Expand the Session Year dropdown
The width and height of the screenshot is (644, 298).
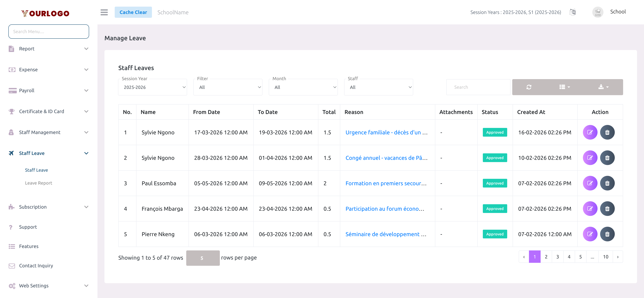(x=152, y=87)
